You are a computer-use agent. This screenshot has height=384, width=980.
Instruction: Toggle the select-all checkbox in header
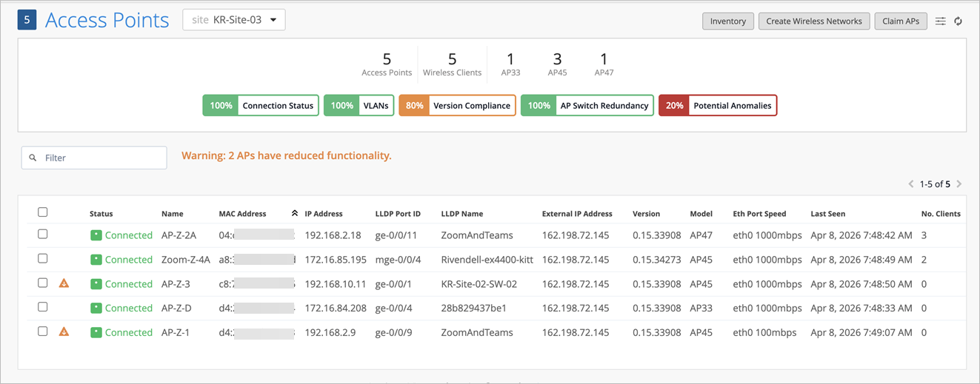coord(43,212)
